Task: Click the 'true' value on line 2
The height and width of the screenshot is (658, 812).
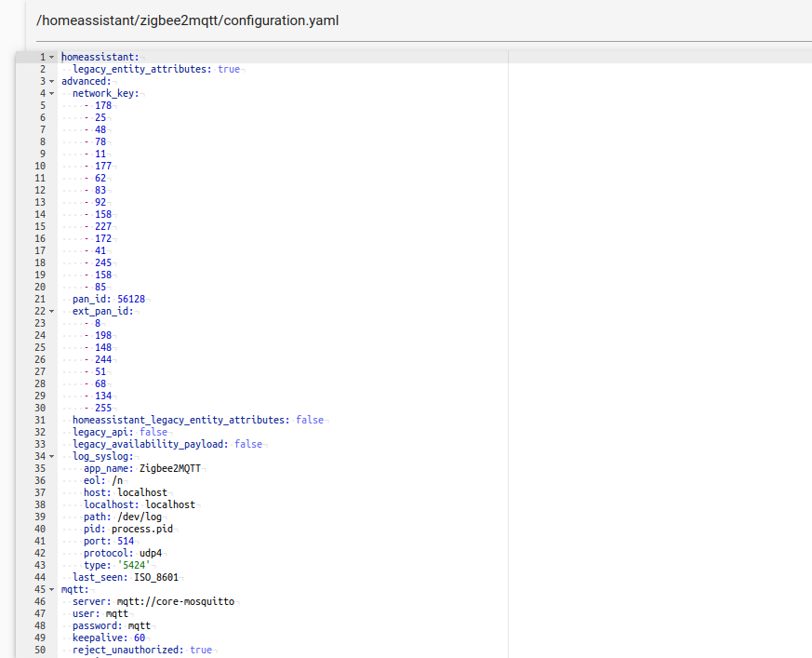Action: point(229,69)
